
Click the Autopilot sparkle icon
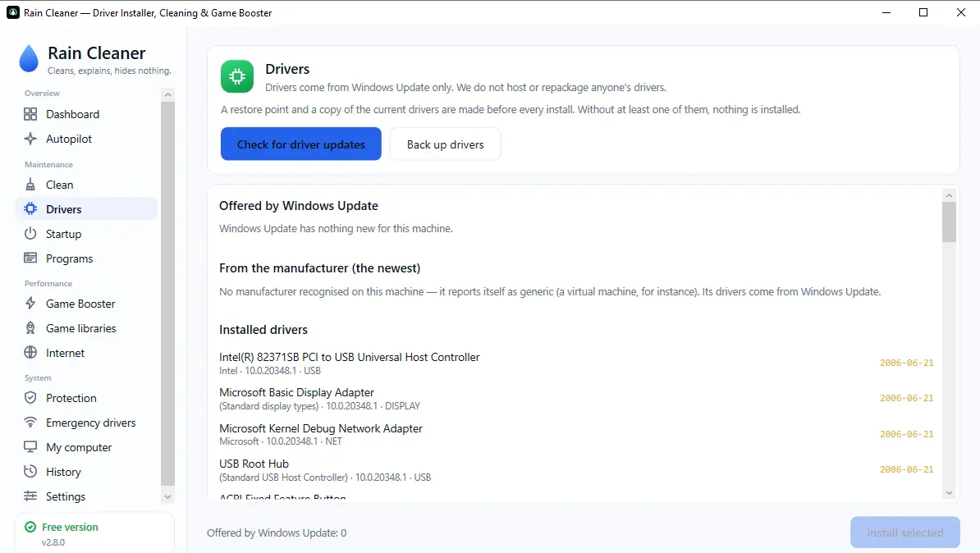point(30,139)
